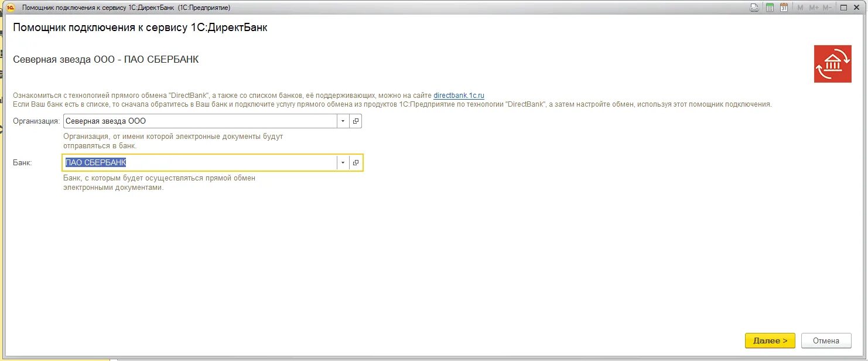Click the 1C application logo icon
This screenshot has width=868, height=361.
point(11,8)
